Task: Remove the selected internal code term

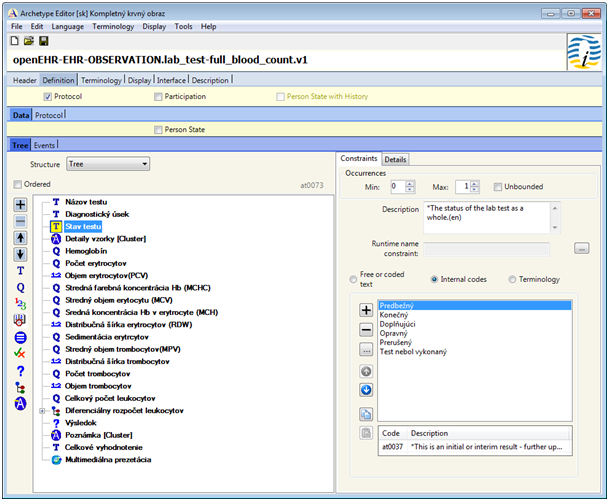Action: pyautogui.click(x=366, y=330)
